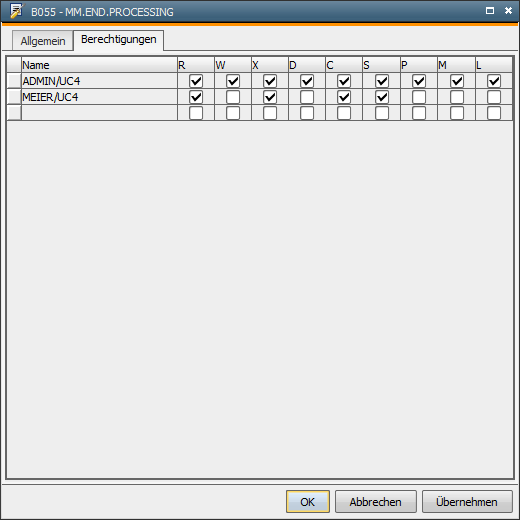Confirm with the OK button
This screenshot has width=520, height=520.
[308, 501]
